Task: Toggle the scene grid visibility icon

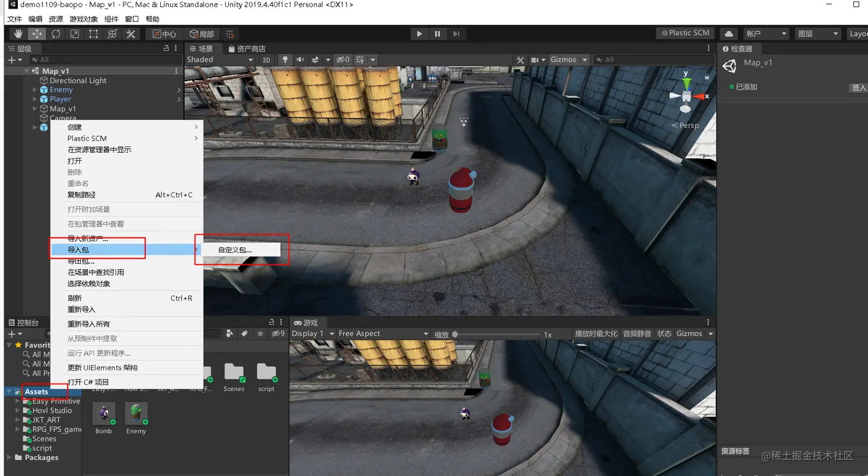Action: [360, 60]
